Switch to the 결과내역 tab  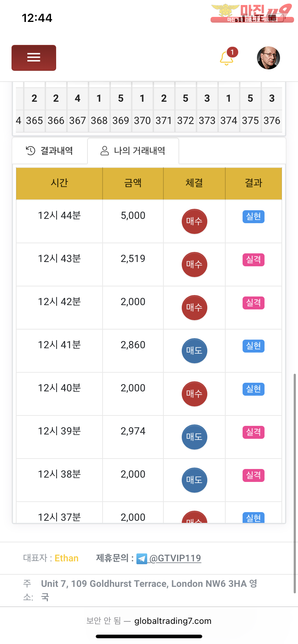point(50,151)
